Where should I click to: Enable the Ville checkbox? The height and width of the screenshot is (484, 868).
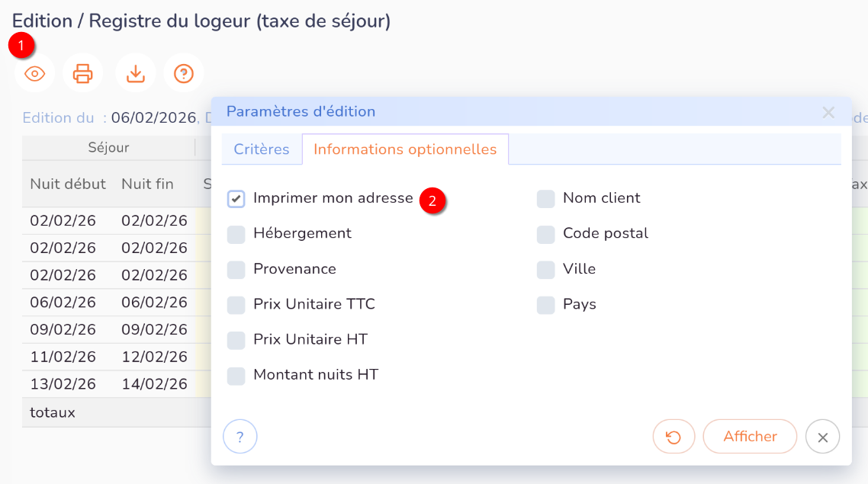tap(546, 268)
